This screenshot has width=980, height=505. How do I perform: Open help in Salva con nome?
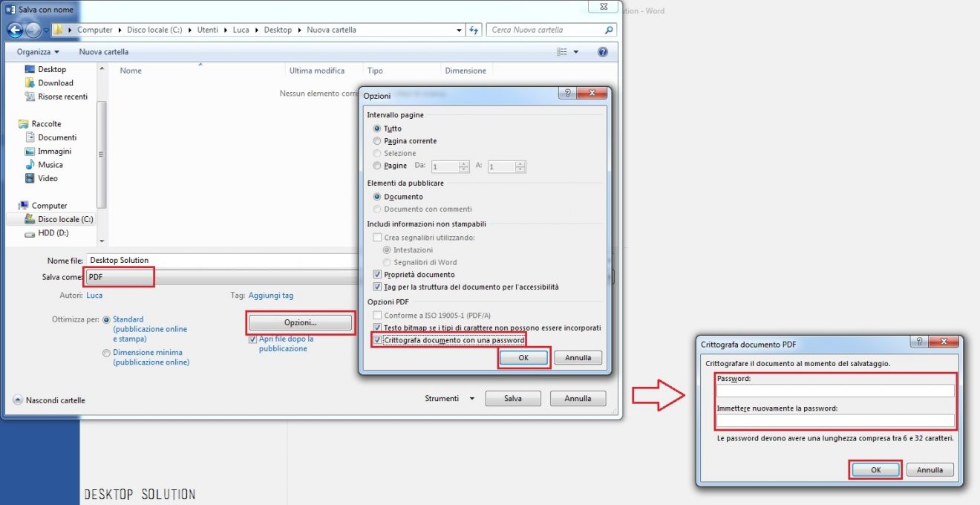click(603, 52)
